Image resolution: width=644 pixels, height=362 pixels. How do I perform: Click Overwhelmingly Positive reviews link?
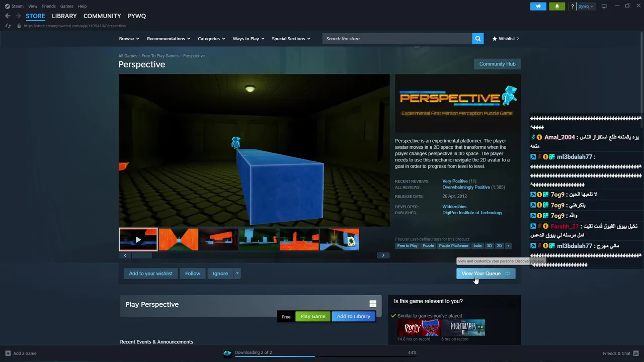tap(466, 187)
